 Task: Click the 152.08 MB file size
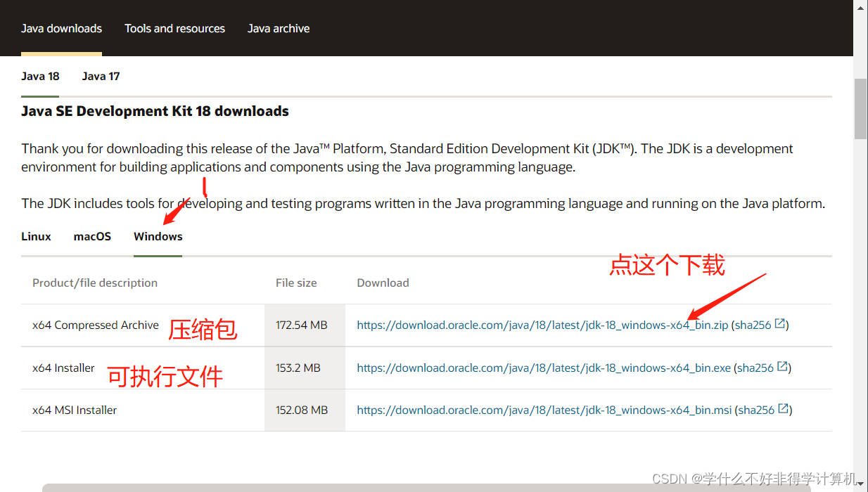pyautogui.click(x=302, y=410)
